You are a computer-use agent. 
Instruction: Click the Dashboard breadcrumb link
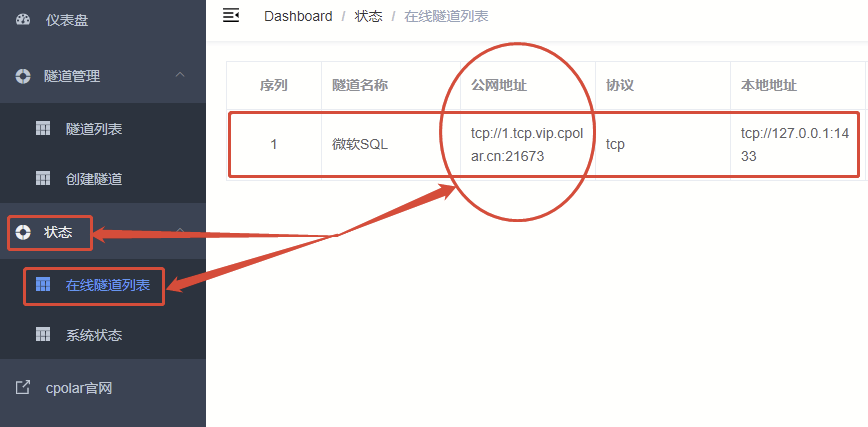tap(298, 16)
